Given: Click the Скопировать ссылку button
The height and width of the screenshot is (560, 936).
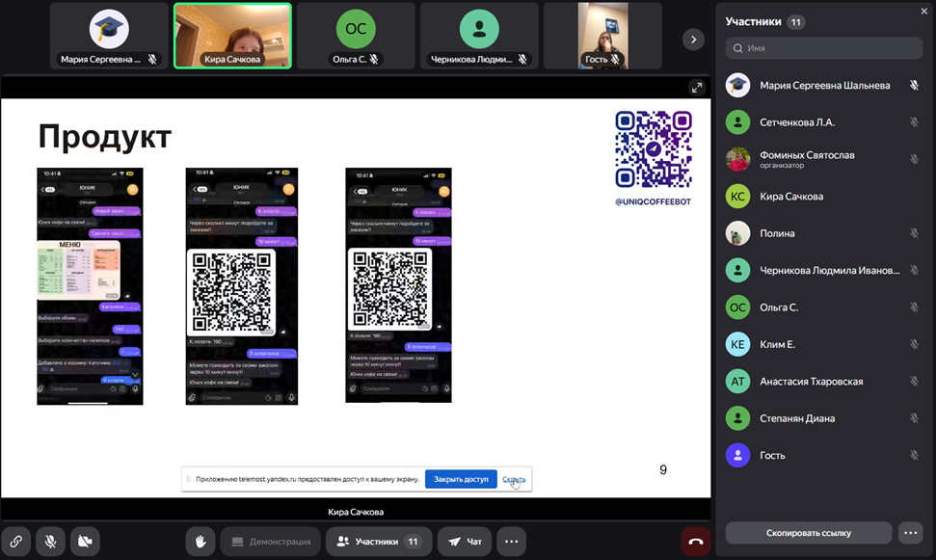Looking at the screenshot, I should tap(808, 533).
